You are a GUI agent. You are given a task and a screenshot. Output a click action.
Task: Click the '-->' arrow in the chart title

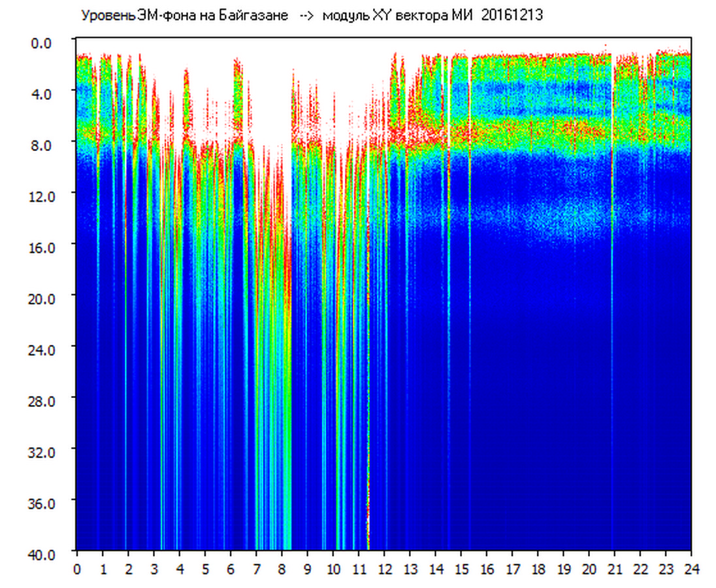point(307,16)
